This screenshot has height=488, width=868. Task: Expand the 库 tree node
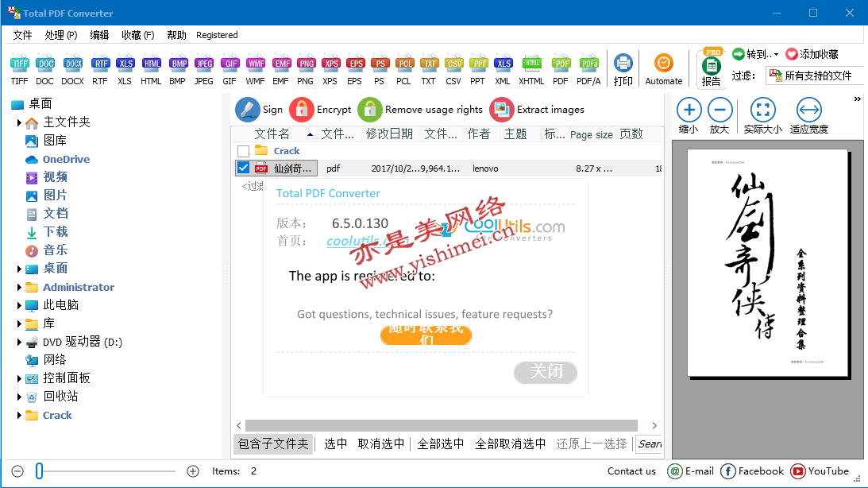coord(19,323)
